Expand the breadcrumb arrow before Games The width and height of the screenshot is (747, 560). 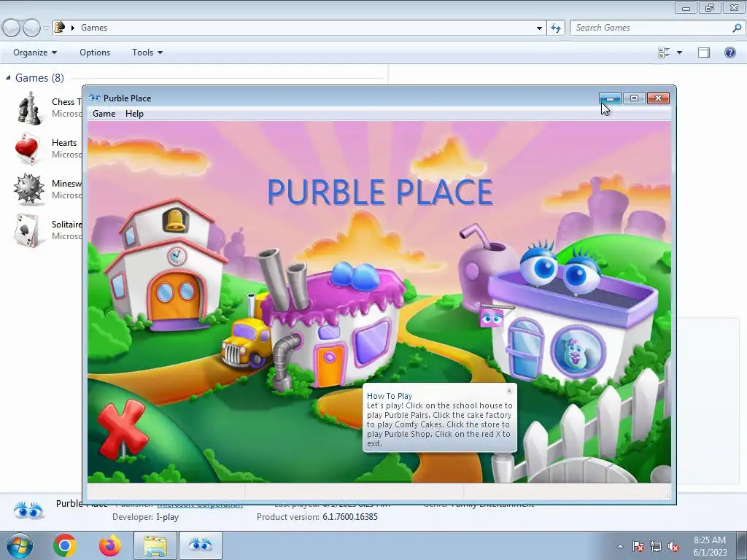73,28
